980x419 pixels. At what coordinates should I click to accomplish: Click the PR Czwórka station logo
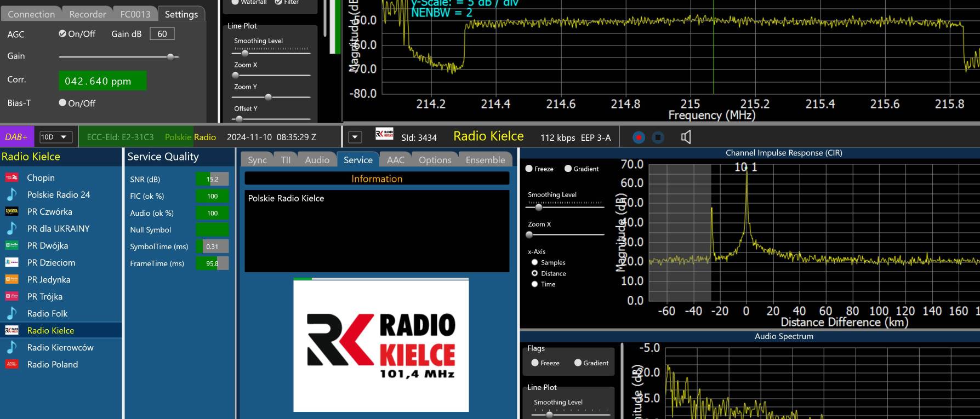coord(12,211)
